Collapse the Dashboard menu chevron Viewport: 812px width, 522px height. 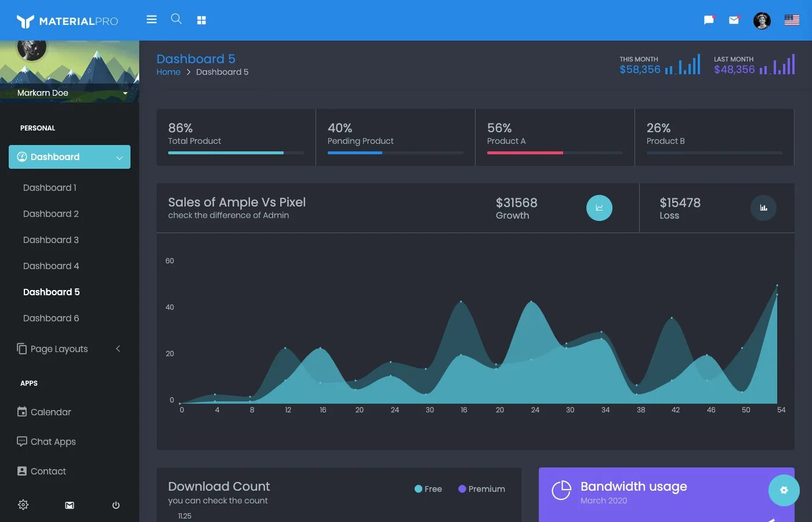[x=119, y=158]
